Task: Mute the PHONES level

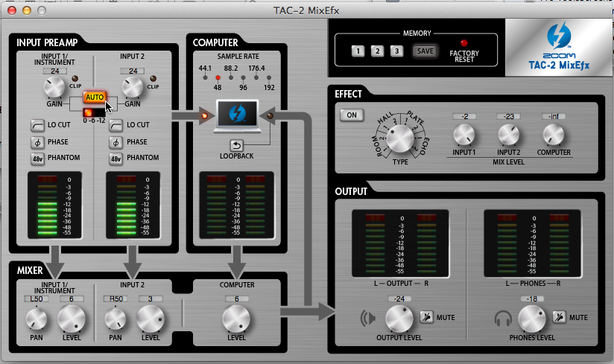Action: tap(559, 316)
